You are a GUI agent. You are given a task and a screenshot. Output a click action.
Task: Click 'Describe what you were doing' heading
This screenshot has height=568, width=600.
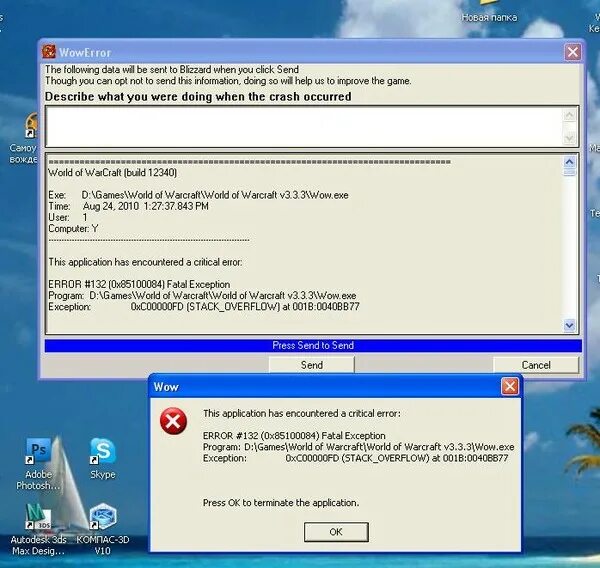(198, 96)
